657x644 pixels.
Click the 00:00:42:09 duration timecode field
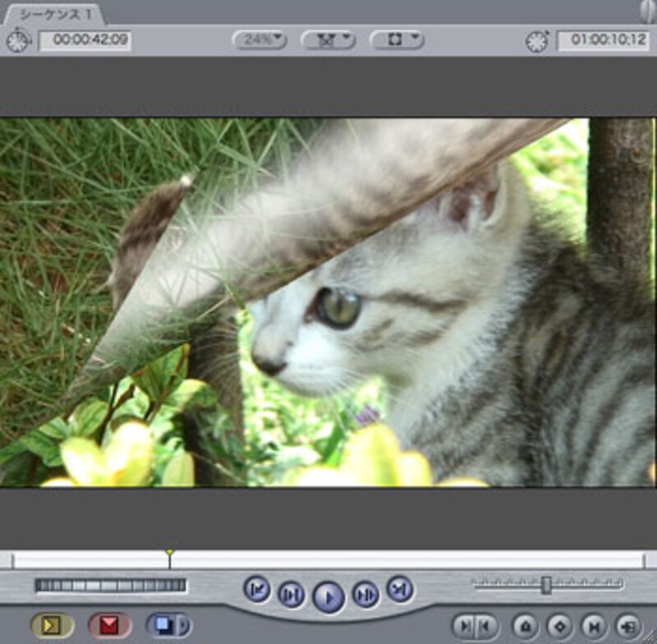85,39
